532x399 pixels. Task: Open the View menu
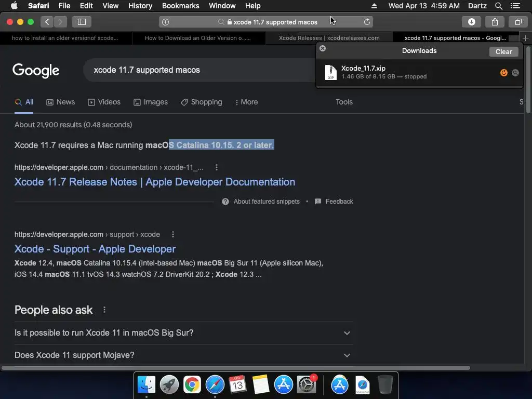110,6
